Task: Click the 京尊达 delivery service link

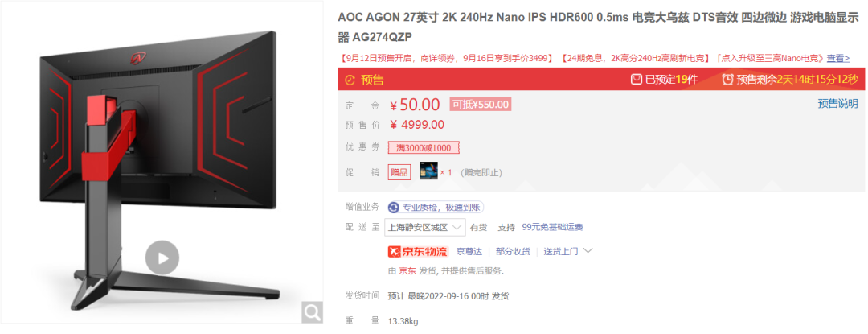Action: [x=469, y=251]
